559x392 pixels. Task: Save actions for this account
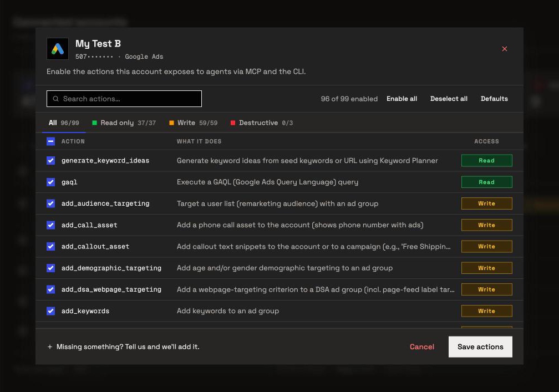click(x=480, y=347)
